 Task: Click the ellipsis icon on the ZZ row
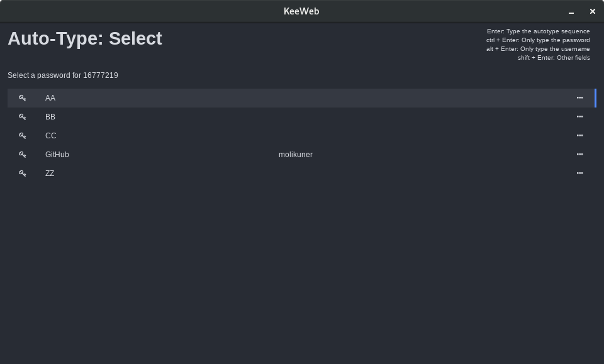click(579, 174)
